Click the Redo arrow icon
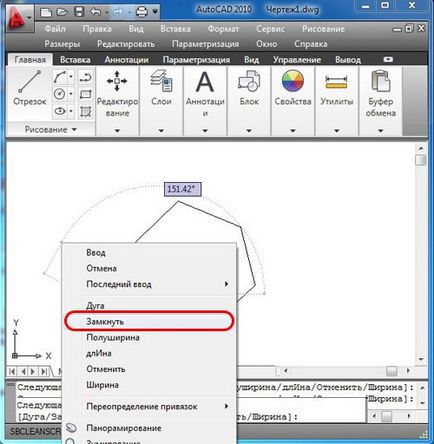The image size is (434, 444). coord(118,12)
